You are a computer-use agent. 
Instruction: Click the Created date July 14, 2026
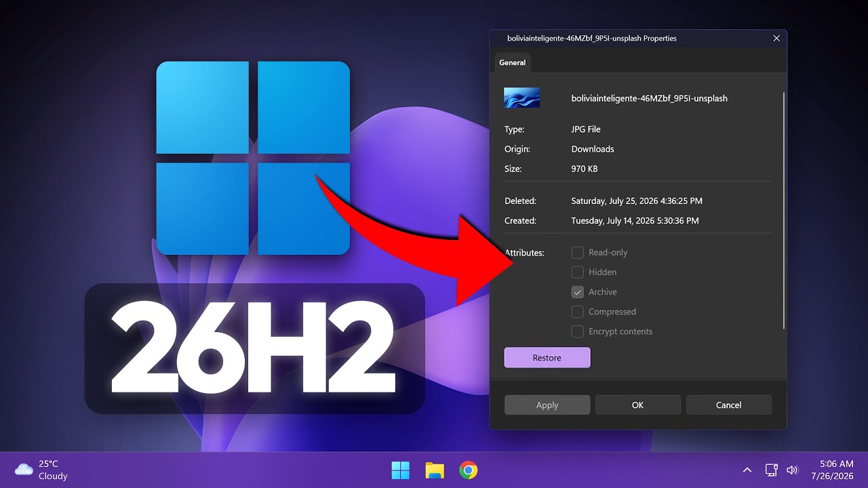[635, 220]
